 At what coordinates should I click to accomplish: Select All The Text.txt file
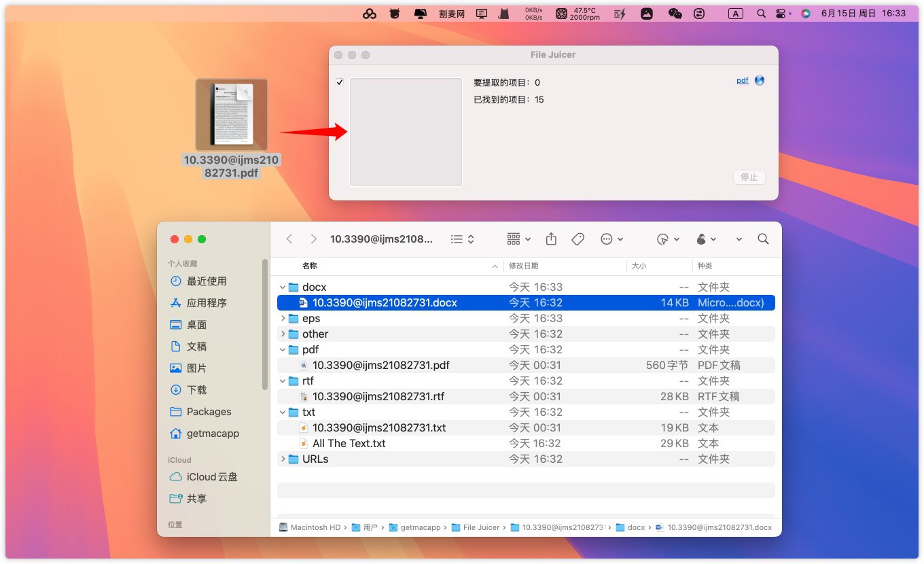tap(349, 444)
